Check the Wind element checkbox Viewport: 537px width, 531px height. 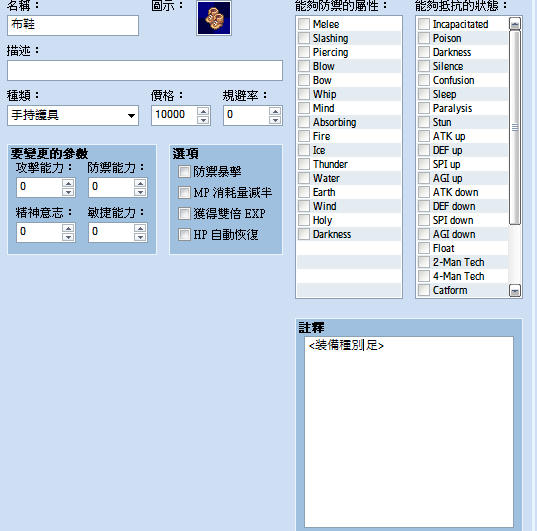pyautogui.click(x=304, y=206)
